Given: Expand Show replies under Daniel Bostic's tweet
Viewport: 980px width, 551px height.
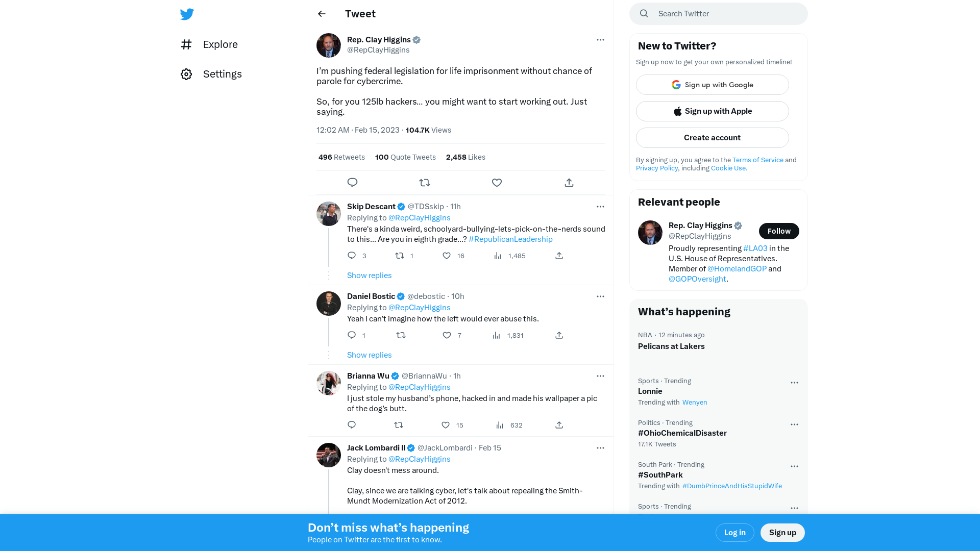Looking at the screenshot, I should [370, 355].
